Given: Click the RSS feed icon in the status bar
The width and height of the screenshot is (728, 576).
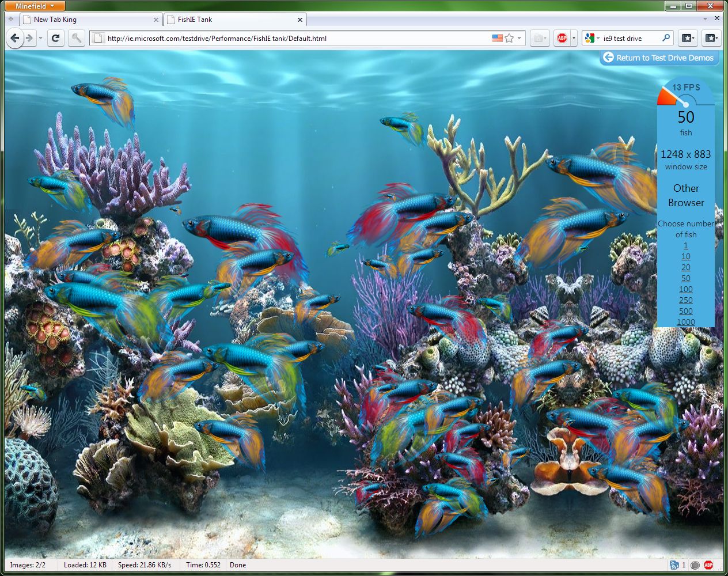Looking at the screenshot, I should 674,565.
